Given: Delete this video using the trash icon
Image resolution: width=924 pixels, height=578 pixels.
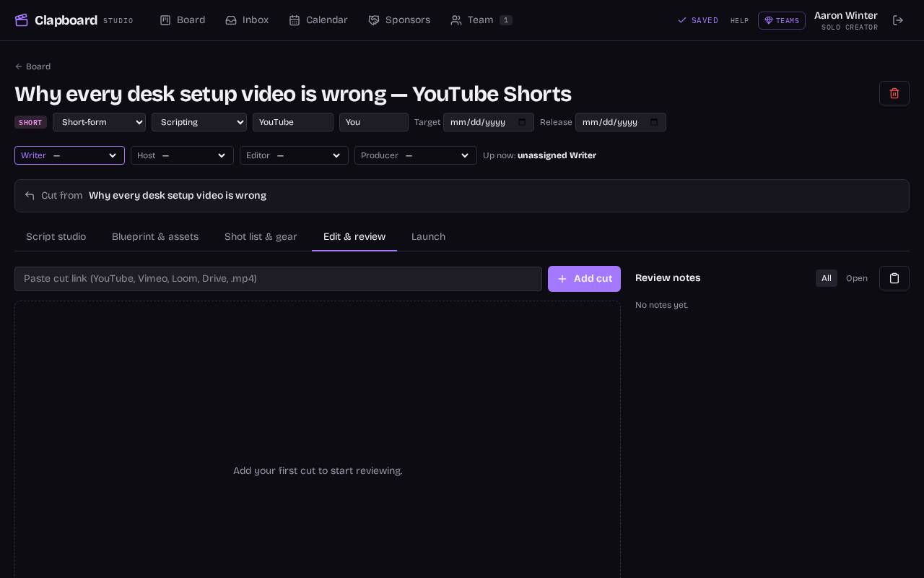Looking at the screenshot, I should tap(894, 93).
